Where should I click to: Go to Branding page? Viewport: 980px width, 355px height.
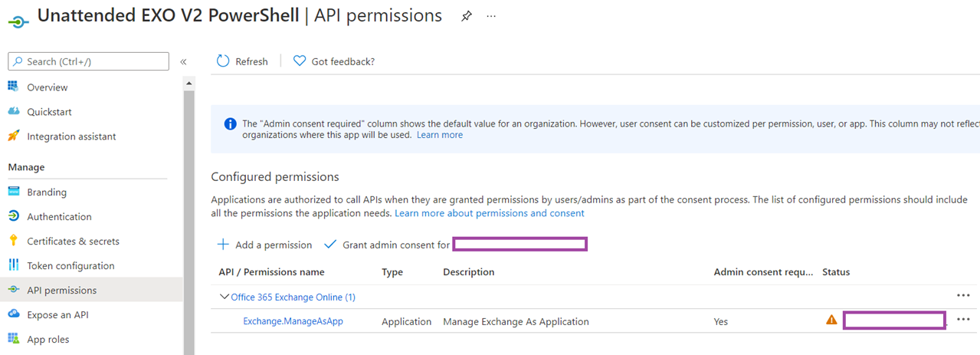click(x=47, y=192)
